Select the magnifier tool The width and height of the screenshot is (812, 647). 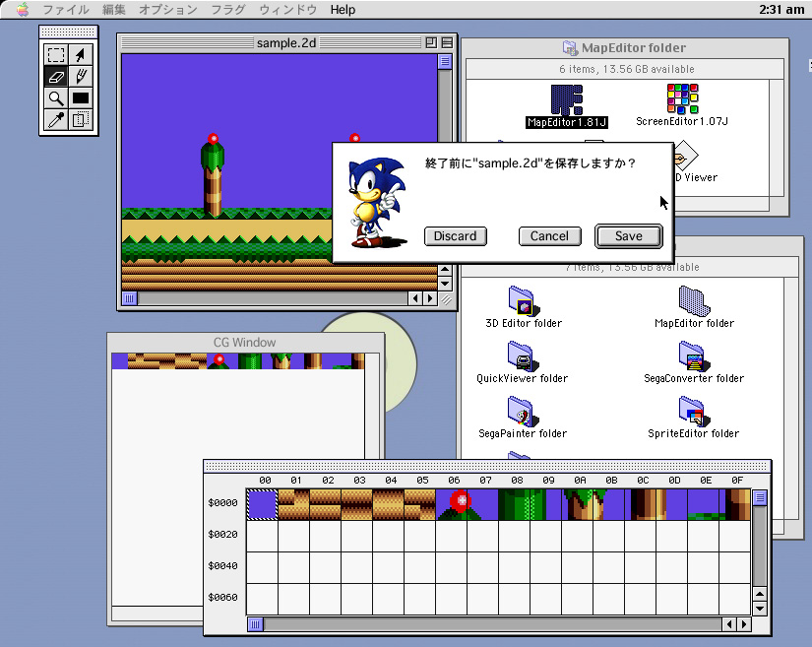click(55, 97)
